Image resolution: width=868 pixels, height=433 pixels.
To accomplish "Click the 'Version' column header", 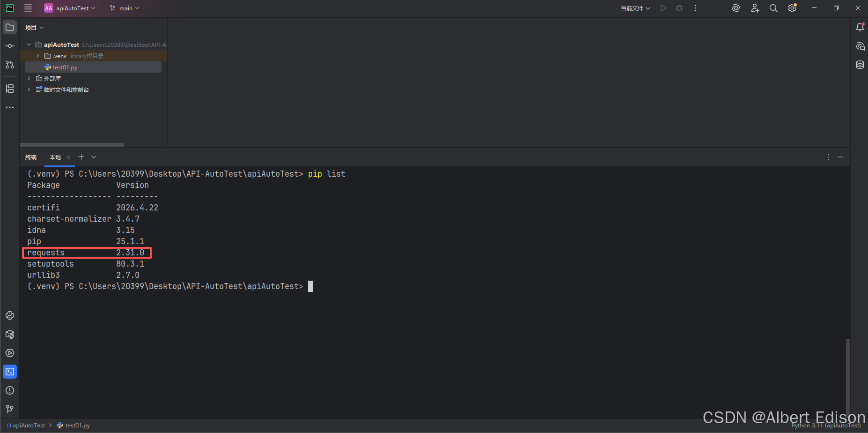I will (x=132, y=185).
